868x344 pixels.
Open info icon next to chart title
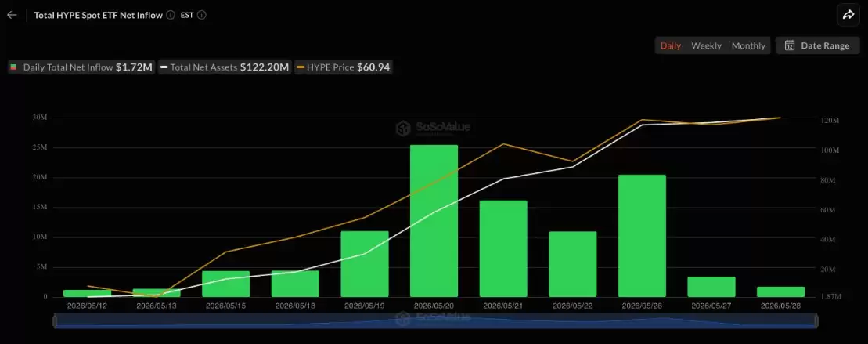click(171, 15)
